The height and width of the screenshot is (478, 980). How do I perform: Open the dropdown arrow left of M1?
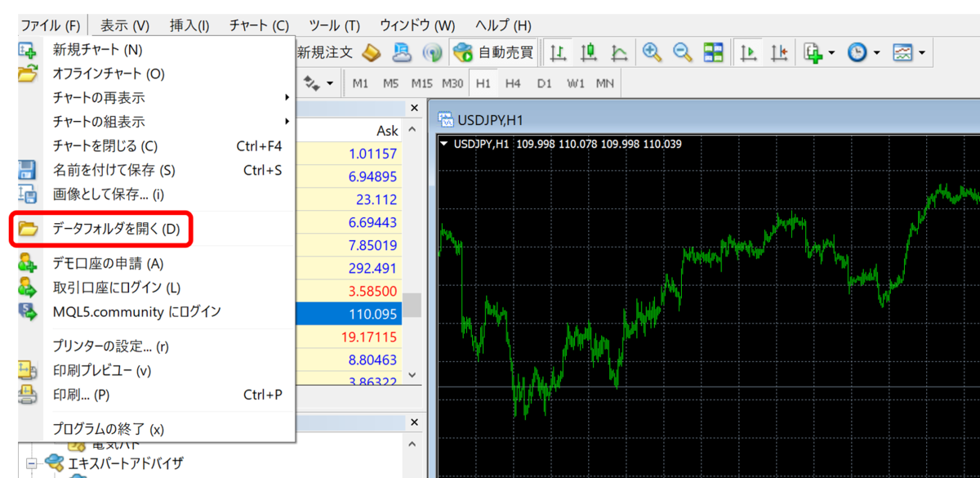tap(330, 83)
